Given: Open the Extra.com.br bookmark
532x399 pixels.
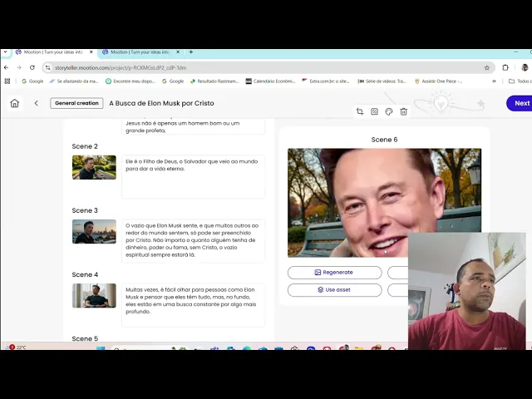Looking at the screenshot, I should tap(326, 81).
